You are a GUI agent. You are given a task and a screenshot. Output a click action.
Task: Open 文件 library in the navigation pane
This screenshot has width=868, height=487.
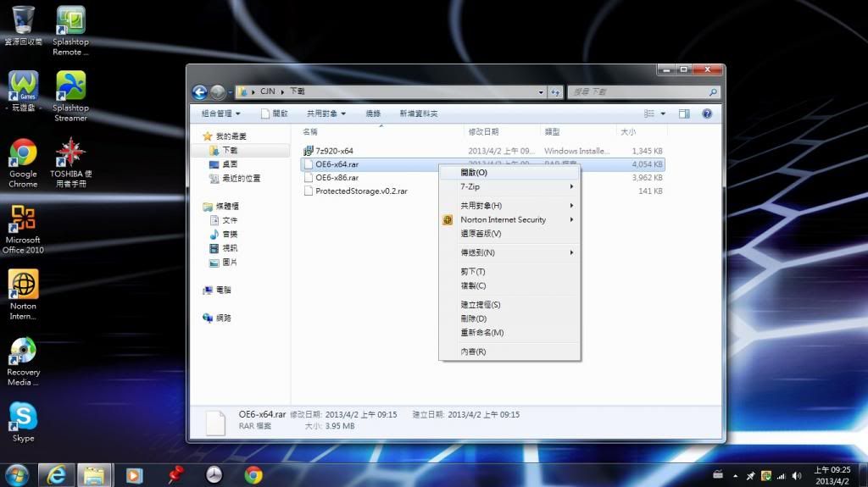[x=224, y=220]
